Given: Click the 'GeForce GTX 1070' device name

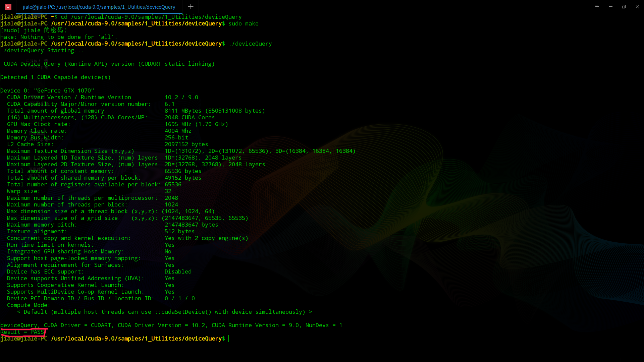Looking at the screenshot, I should (64, 90).
